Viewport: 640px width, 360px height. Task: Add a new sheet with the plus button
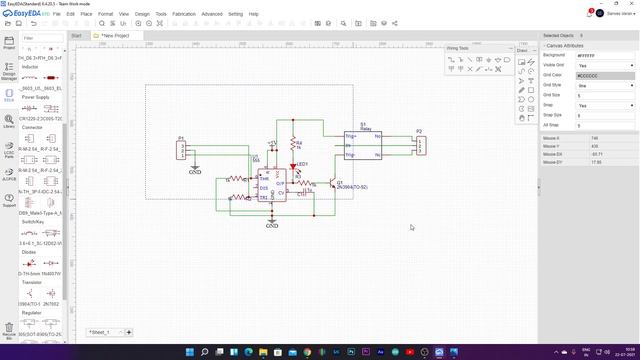pyautogui.click(x=129, y=333)
